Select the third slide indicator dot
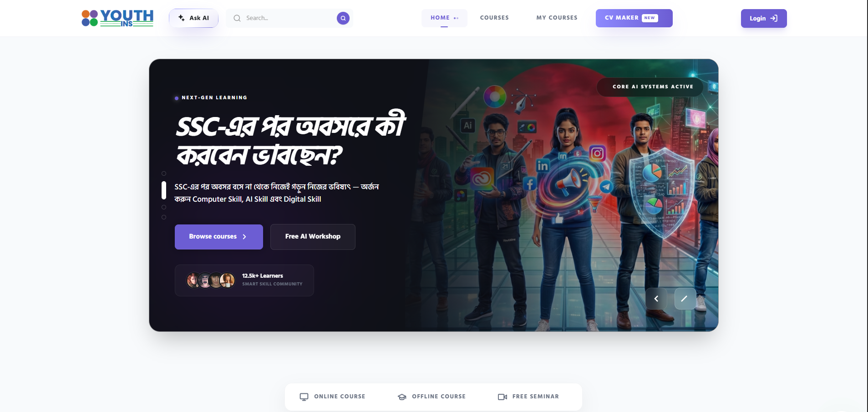 point(164,207)
